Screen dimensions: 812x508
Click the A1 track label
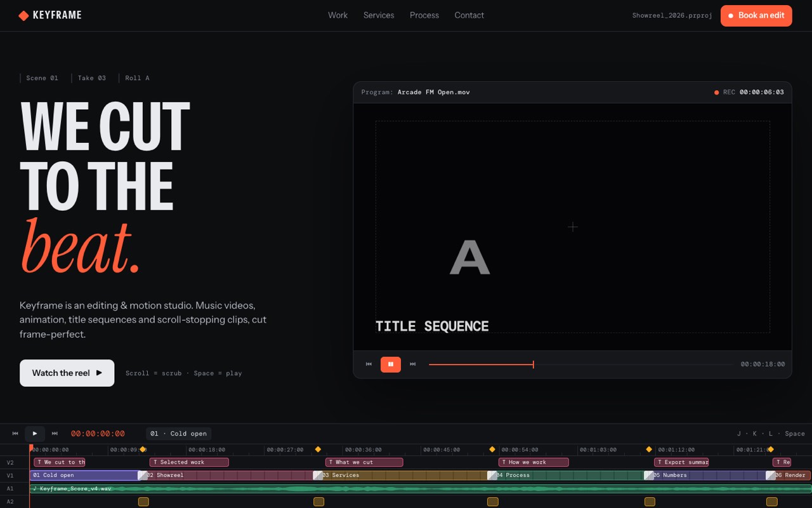tap(10, 488)
